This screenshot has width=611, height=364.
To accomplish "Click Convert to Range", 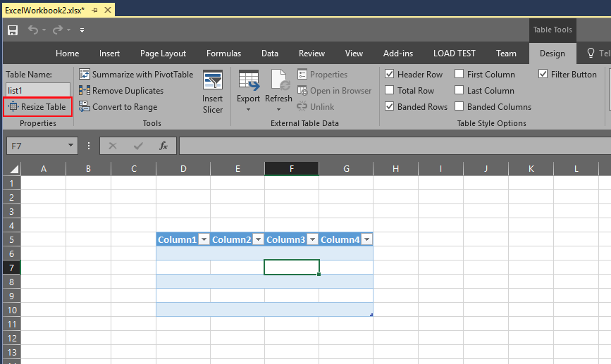I will [118, 107].
